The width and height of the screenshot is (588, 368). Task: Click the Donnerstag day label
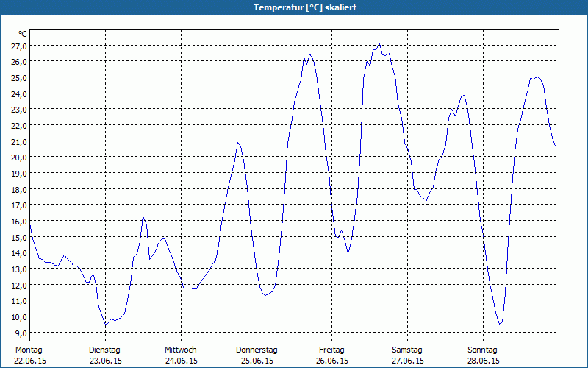(x=257, y=350)
